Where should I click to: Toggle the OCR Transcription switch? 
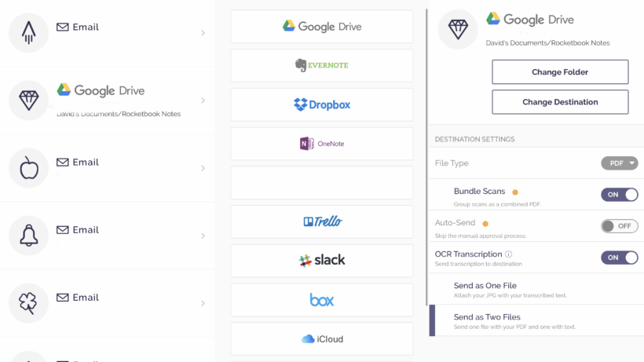[619, 258]
